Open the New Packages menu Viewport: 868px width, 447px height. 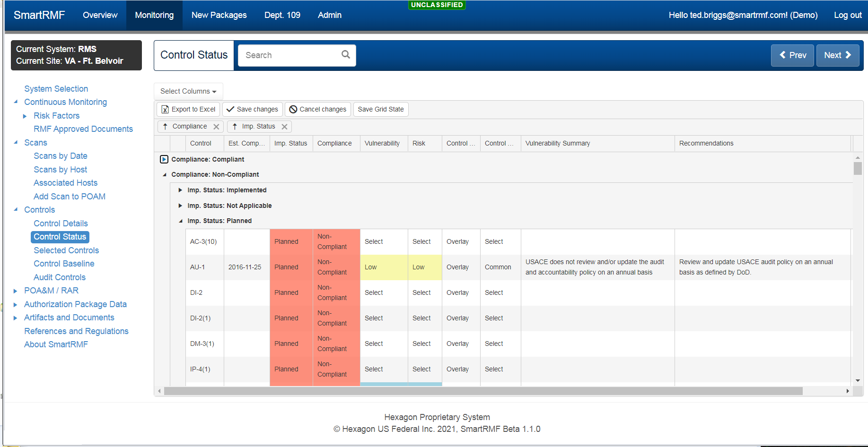219,15
